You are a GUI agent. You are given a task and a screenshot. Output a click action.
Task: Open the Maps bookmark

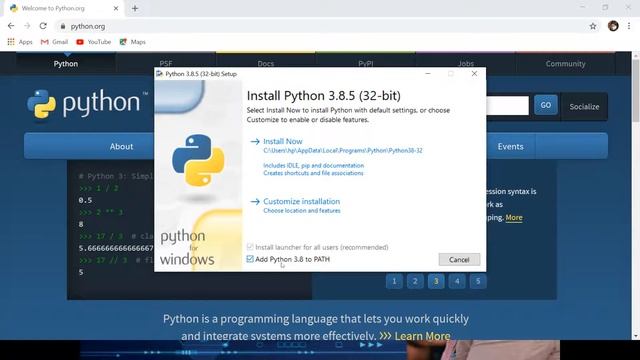[132, 42]
